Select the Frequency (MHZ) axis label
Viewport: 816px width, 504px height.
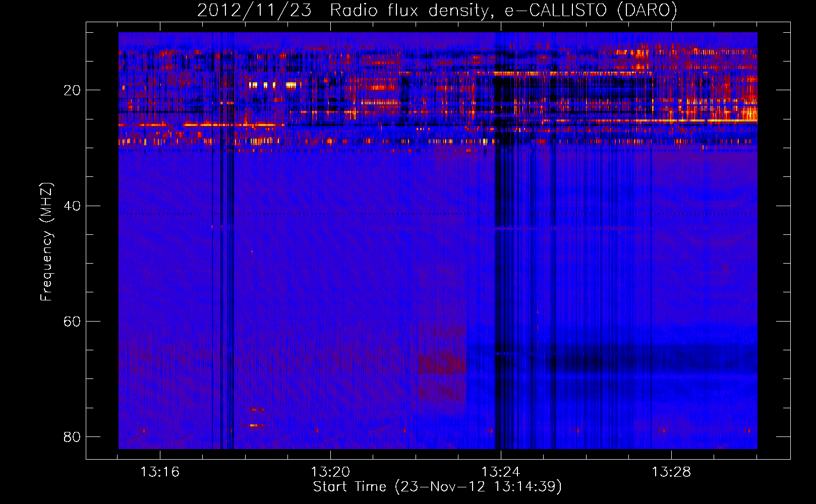pyautogui.click(x=46, y=242)
